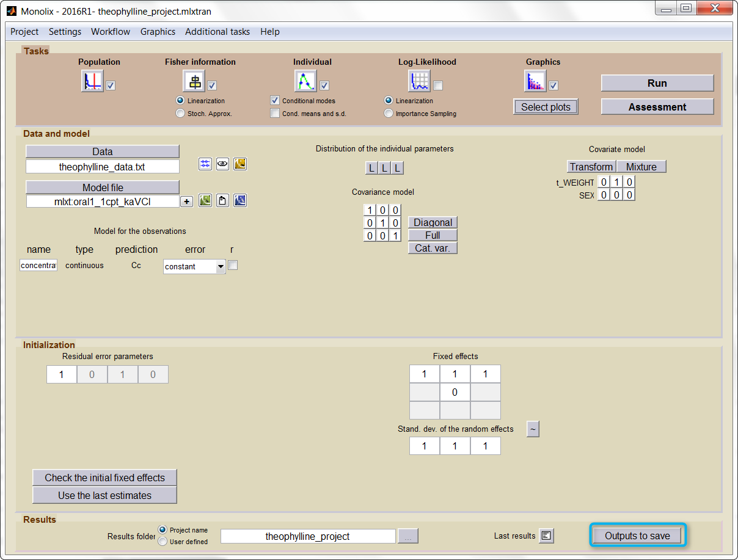Click the first residual error parameter field
This screenshot has height=560, width=738.
click(x=62, y=374)
